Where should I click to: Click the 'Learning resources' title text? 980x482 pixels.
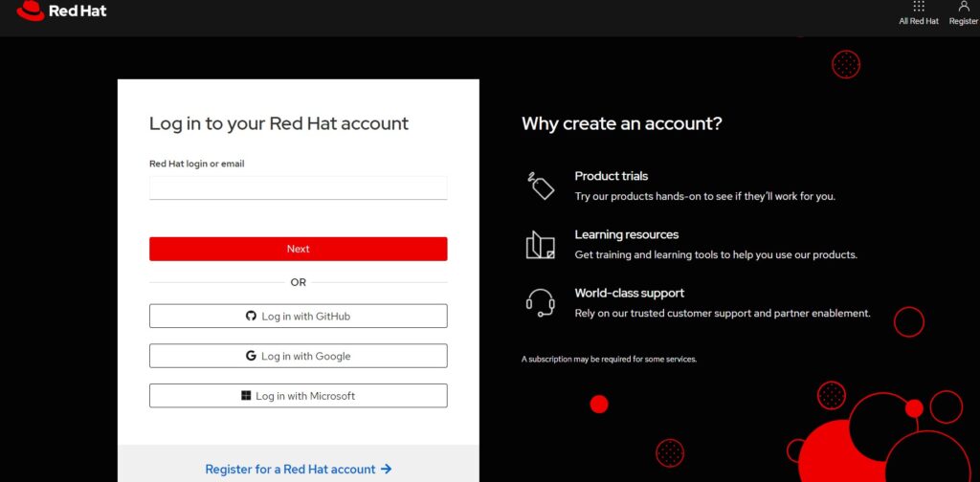pyautogui.click(x=627, y=234)
